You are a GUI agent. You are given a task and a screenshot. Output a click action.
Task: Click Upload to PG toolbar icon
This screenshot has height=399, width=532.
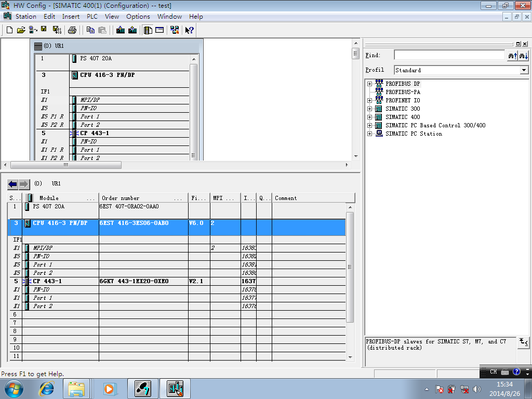pos(132,30)
